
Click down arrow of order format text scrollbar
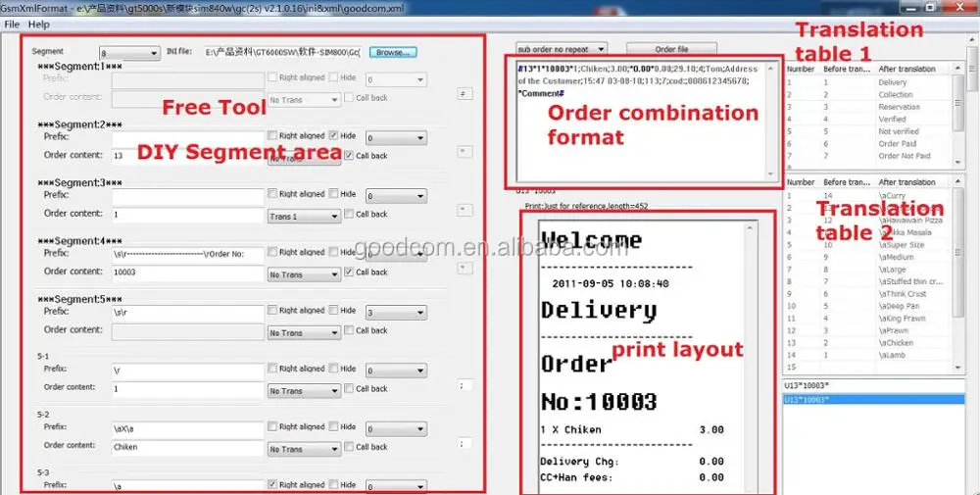point(772,174)
